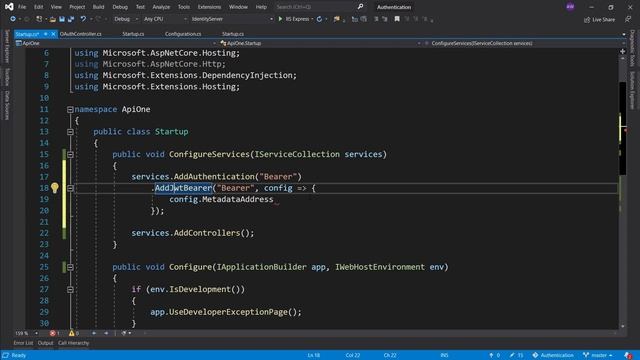Click the feedback icon beside Live Share
Screen dimensions: 640x360
628,20
